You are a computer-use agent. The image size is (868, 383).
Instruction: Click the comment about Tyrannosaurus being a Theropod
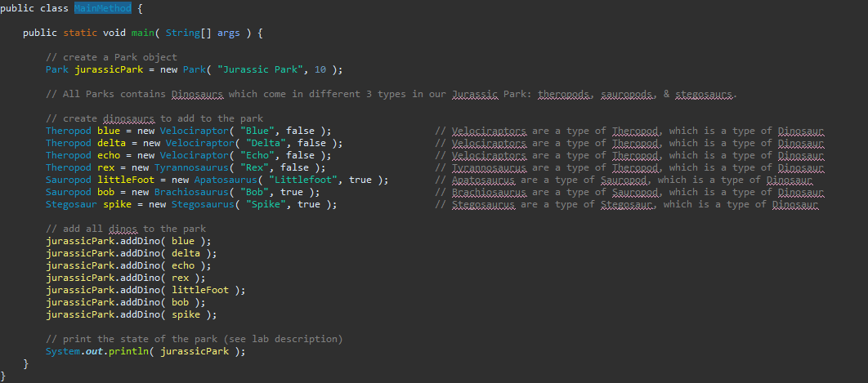(x=629, y=167)
